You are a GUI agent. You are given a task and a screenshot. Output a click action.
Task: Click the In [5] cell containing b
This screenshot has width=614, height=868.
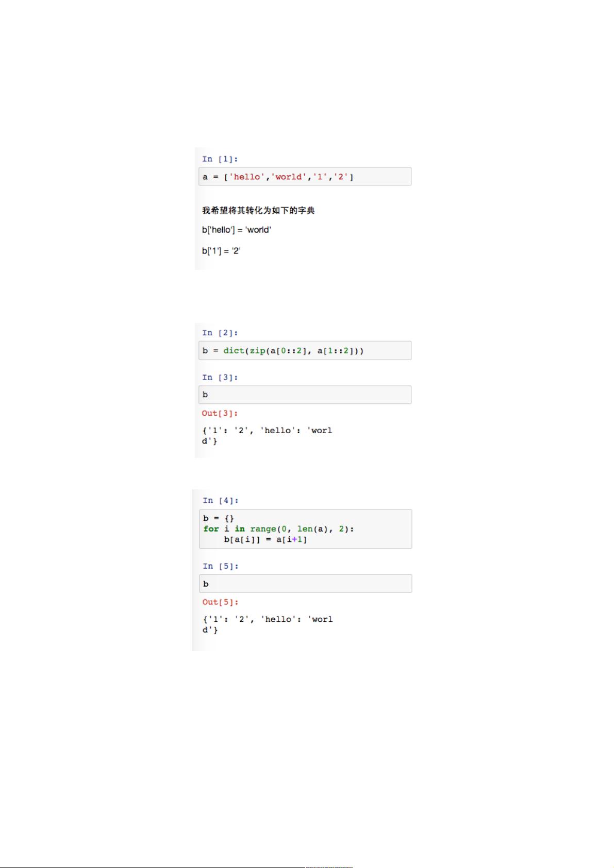pos(305,584)
